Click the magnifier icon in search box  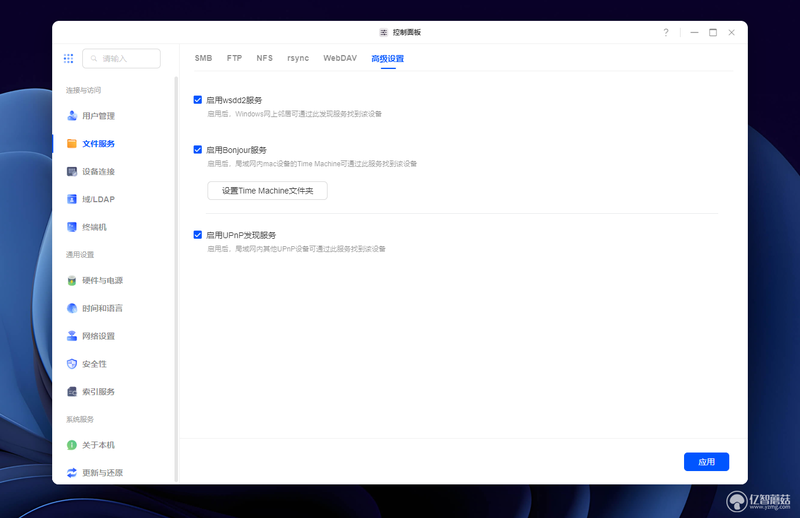pos(94,59)
